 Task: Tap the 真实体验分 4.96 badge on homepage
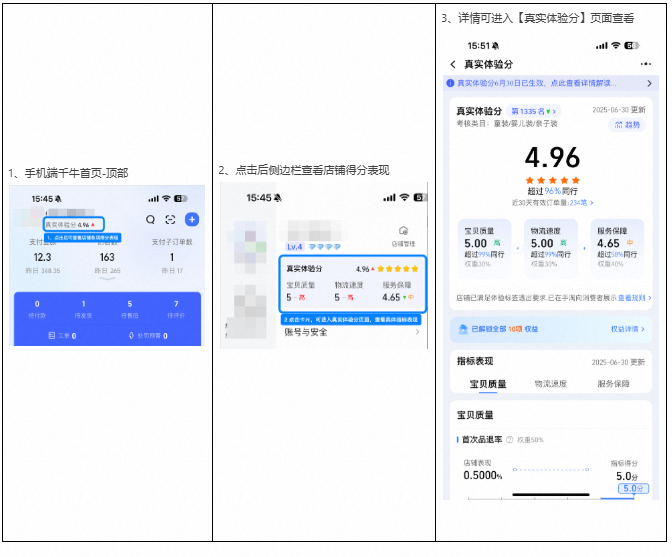pos(74,225)
